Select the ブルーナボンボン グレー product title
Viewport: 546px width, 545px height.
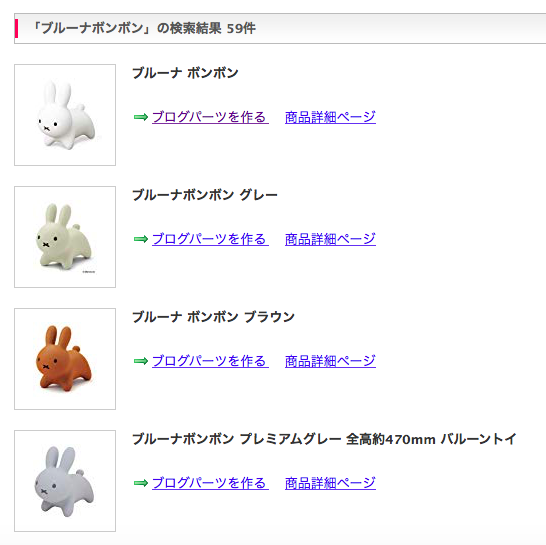tap(205, 195)
